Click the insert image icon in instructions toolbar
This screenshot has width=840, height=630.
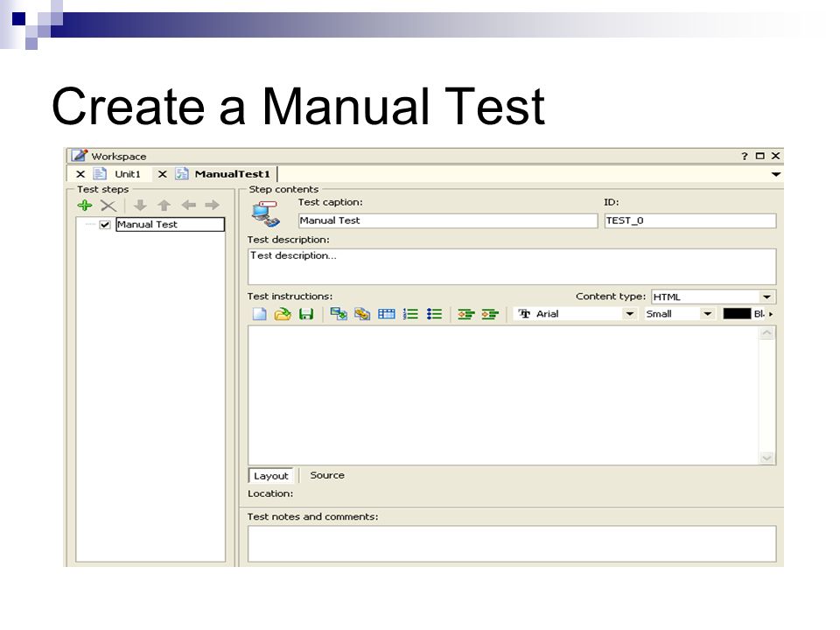tap(339, 314)
